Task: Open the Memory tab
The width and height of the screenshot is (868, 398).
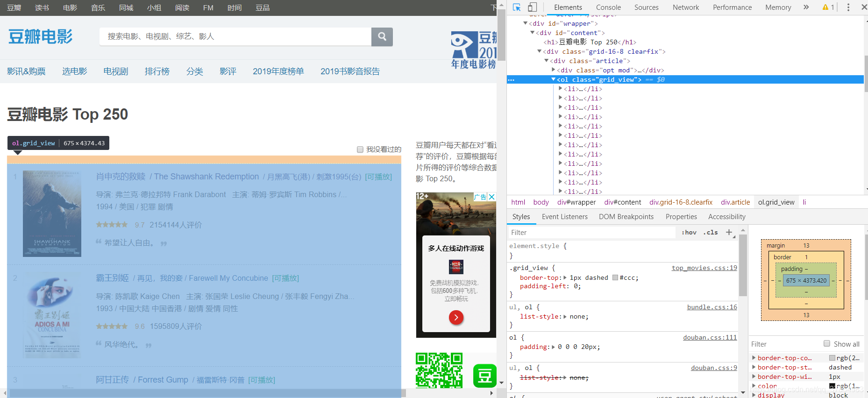Action: click(778, 7)
